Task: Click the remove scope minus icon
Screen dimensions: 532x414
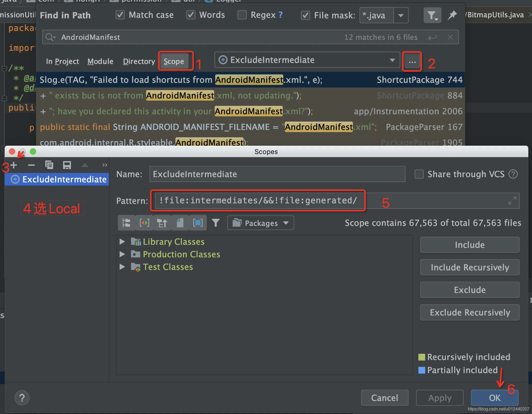Action: (x=31, y=165)
